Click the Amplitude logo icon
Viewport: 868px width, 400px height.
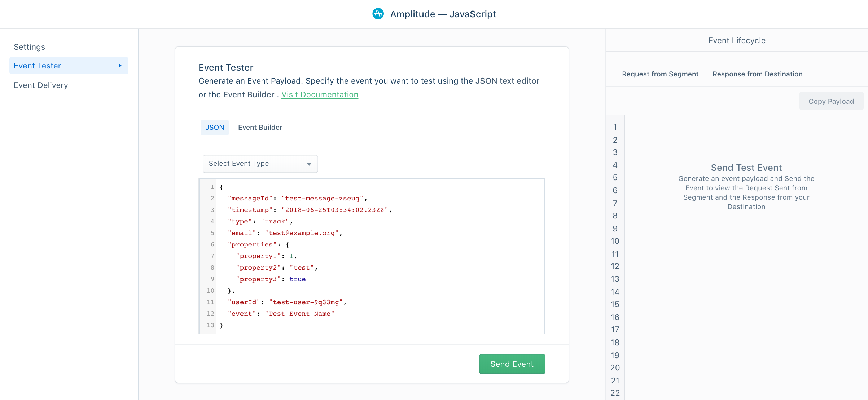coord(378,14)
